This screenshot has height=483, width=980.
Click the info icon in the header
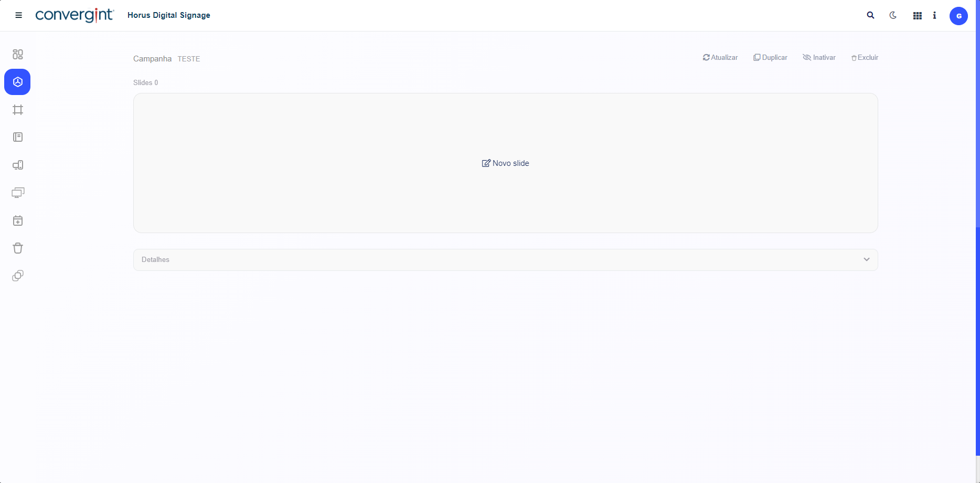point(934,16)
